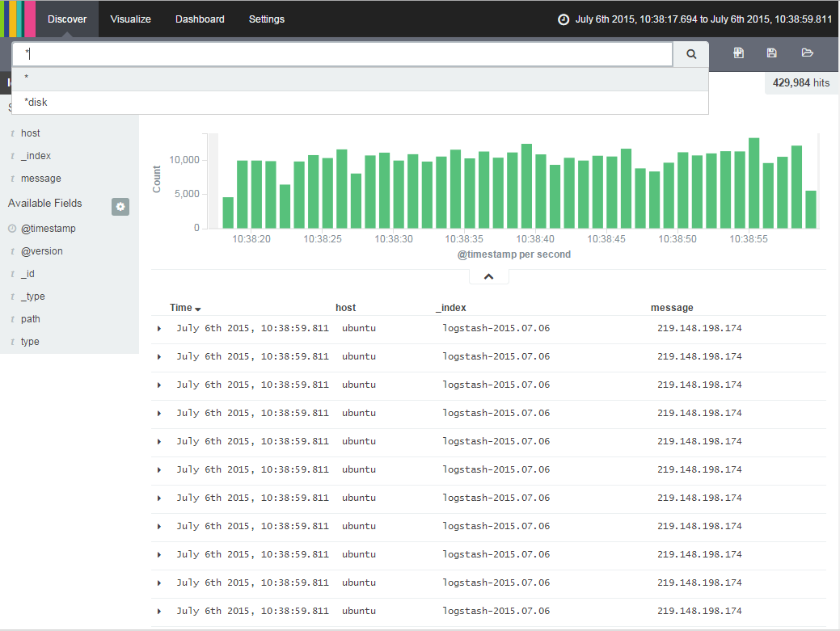Click inside the query search field
The image size is (840, 631).
click(342, 54)
